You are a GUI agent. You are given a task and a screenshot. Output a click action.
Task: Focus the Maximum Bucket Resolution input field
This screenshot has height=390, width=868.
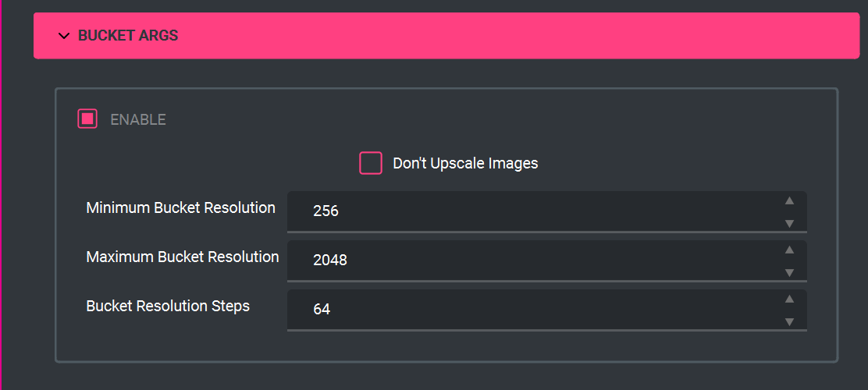(531, 260)
